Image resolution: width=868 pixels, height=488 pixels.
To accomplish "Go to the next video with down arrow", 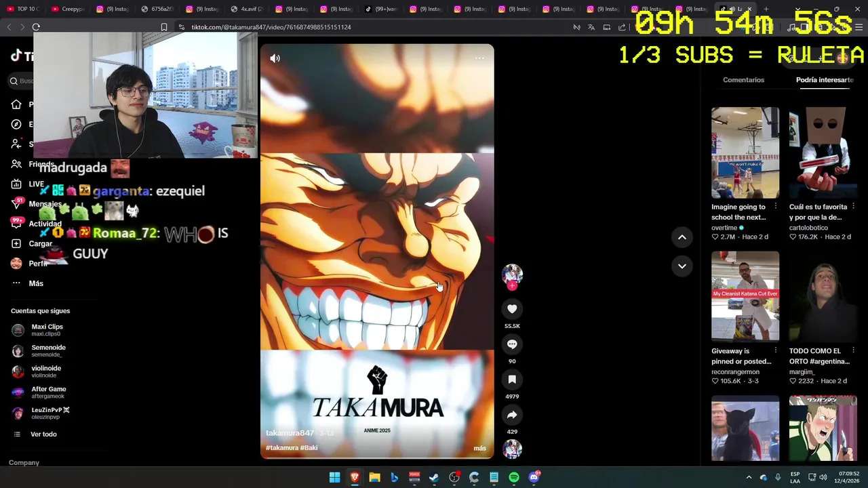I will [x=682, y=266].
